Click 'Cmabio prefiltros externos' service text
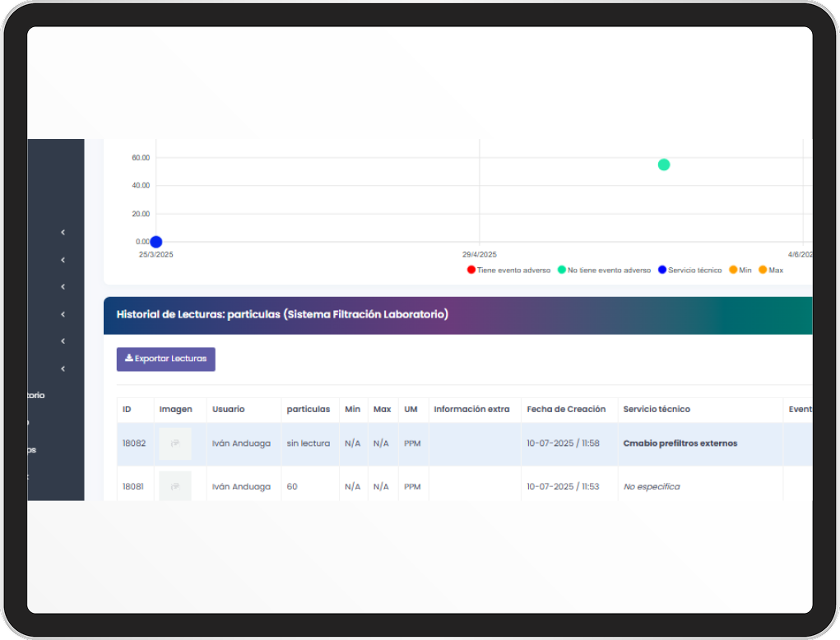This screenshot has height=640, width=840. 680,443
